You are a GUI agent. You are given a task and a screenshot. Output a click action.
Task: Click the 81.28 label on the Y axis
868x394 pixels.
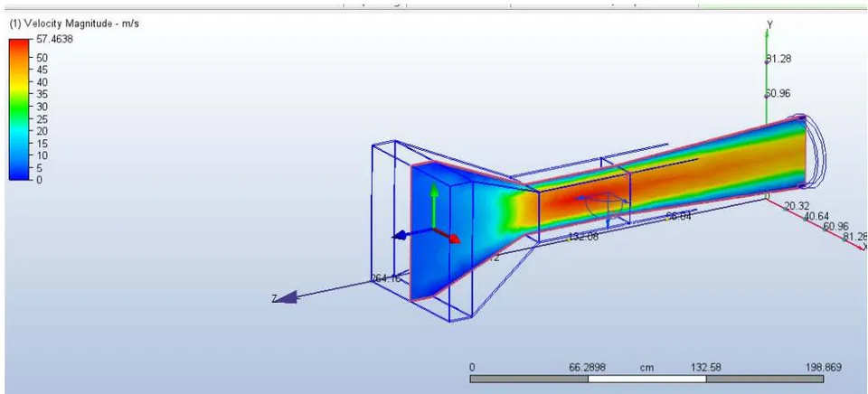tap(778, 60)
